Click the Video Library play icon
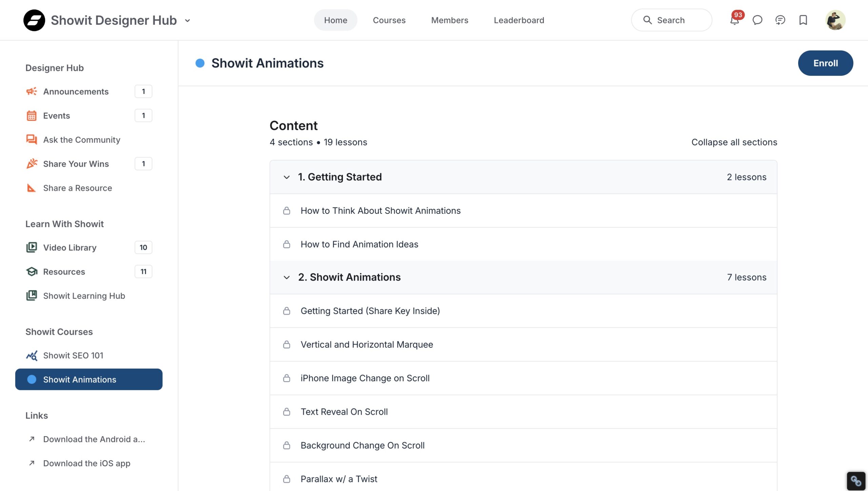This screenshot has height=491, width=868. pyautogui.click(x=32, y=247)
